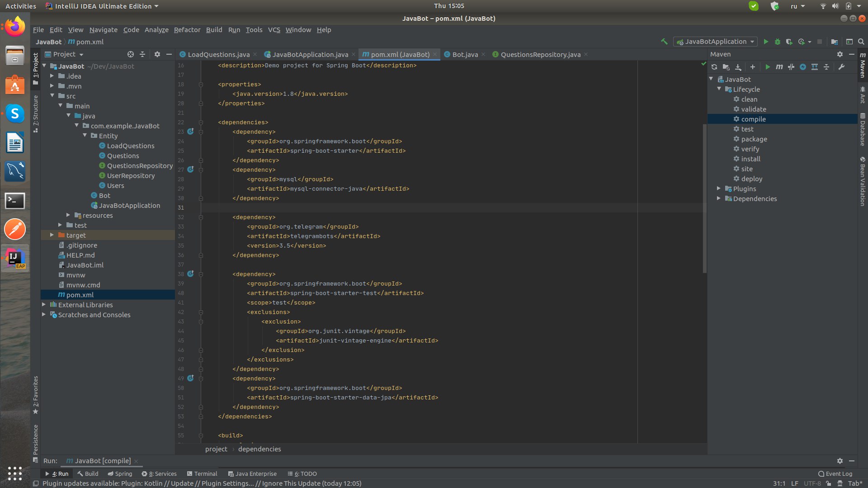
Task: Open Search Everywhere magnifier icon
Action: click(861, 42)
